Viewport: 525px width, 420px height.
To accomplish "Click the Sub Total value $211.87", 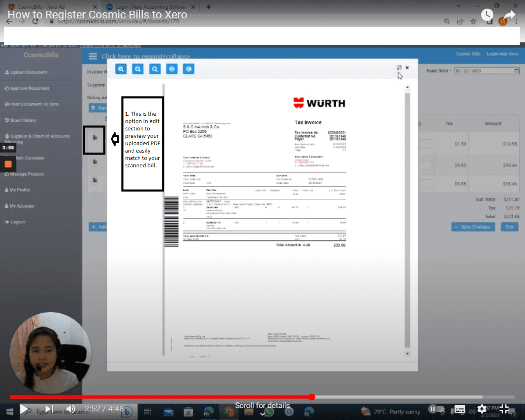I will (x=511, y=199).
